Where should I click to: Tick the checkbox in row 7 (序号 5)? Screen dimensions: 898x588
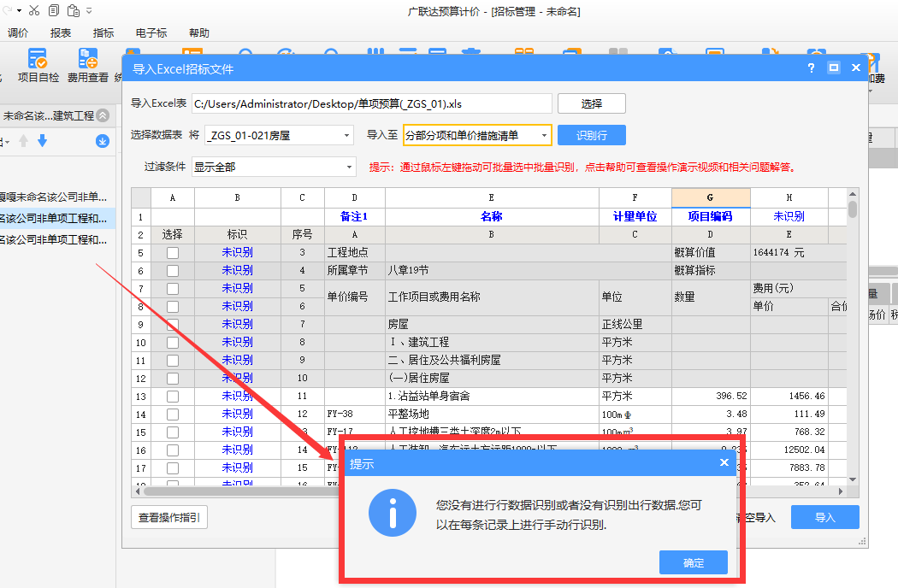click(x=173, y=289)
